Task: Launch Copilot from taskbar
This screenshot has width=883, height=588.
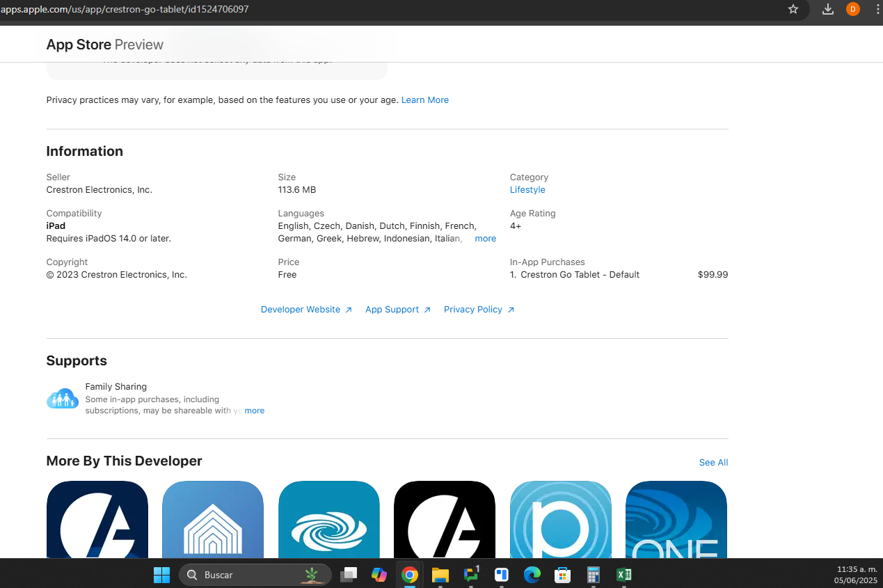Action: point(379,575)
